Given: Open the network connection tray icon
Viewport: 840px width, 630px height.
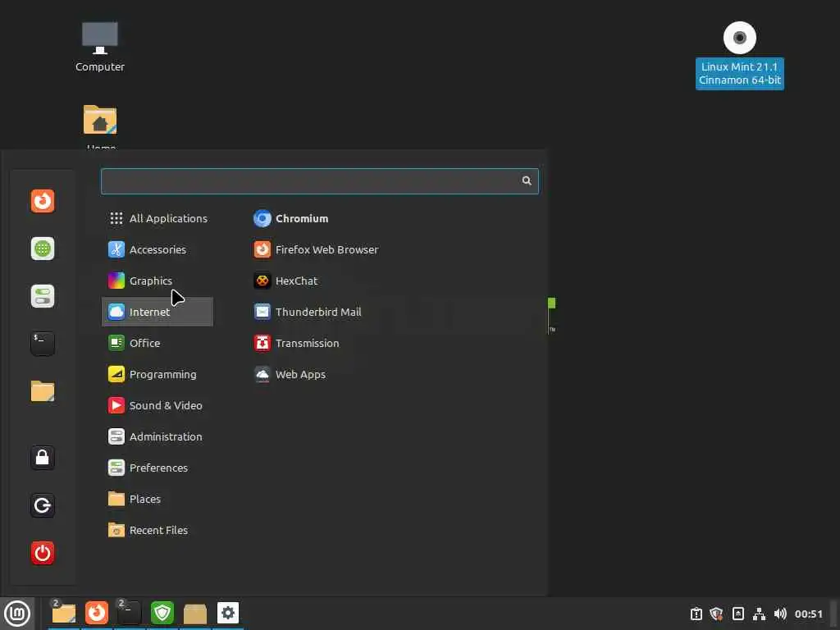Looking at the screenshot, I should 759,614.
